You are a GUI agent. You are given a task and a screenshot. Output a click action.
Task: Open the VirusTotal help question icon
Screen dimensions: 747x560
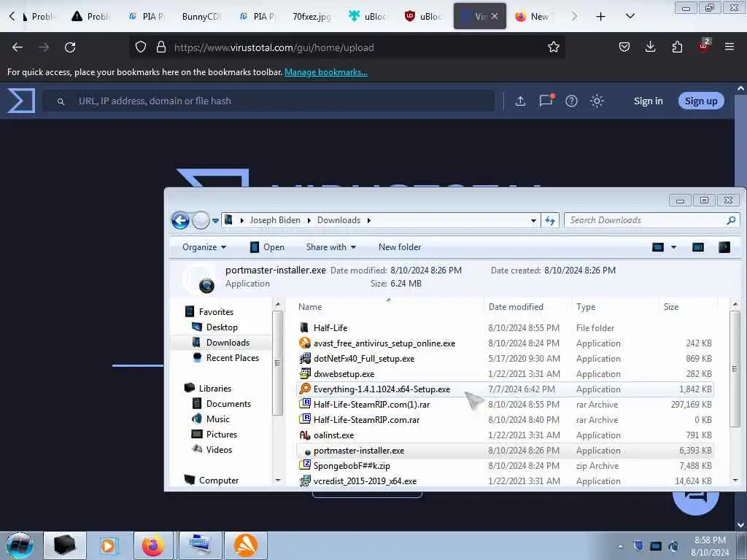pos(571,101)
